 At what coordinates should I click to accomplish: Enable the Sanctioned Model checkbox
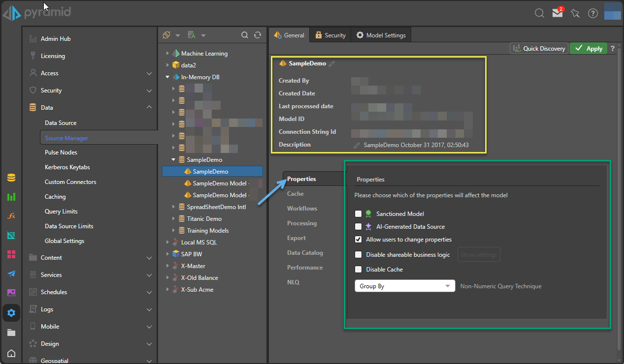[x=358, y=214]
